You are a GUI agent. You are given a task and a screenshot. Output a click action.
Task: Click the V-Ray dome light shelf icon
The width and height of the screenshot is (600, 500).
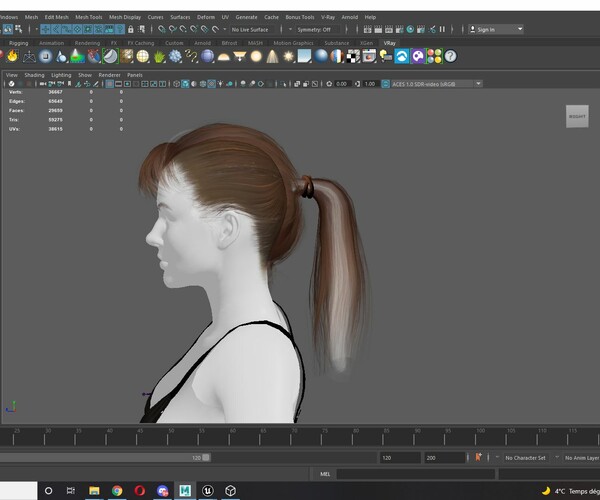pyautogui.click(x=223, y=57)
